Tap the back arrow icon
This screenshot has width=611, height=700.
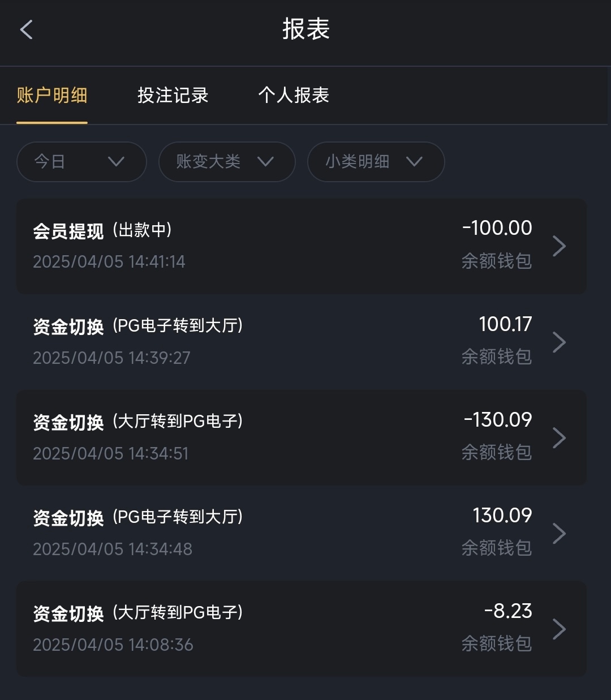coord(27,29)
